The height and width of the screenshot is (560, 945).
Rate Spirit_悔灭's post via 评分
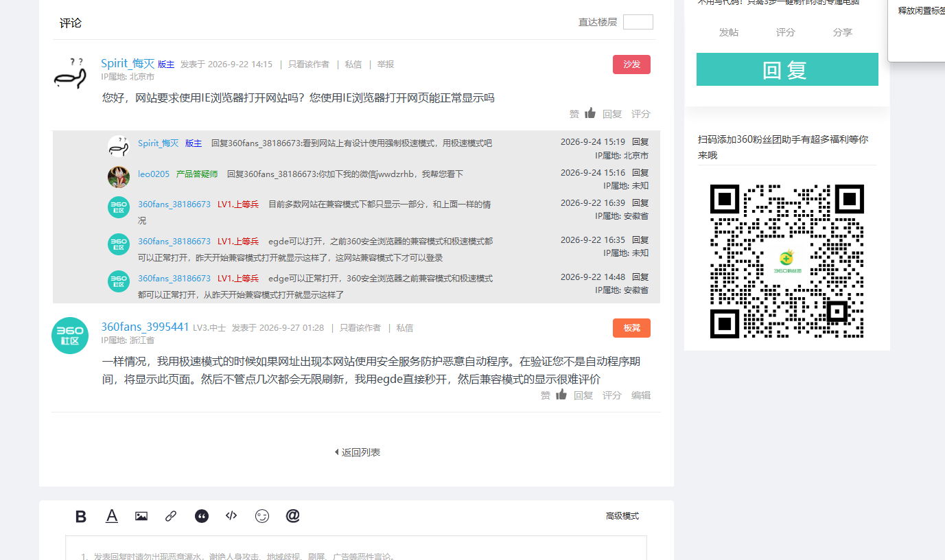(x=641, y=114)
